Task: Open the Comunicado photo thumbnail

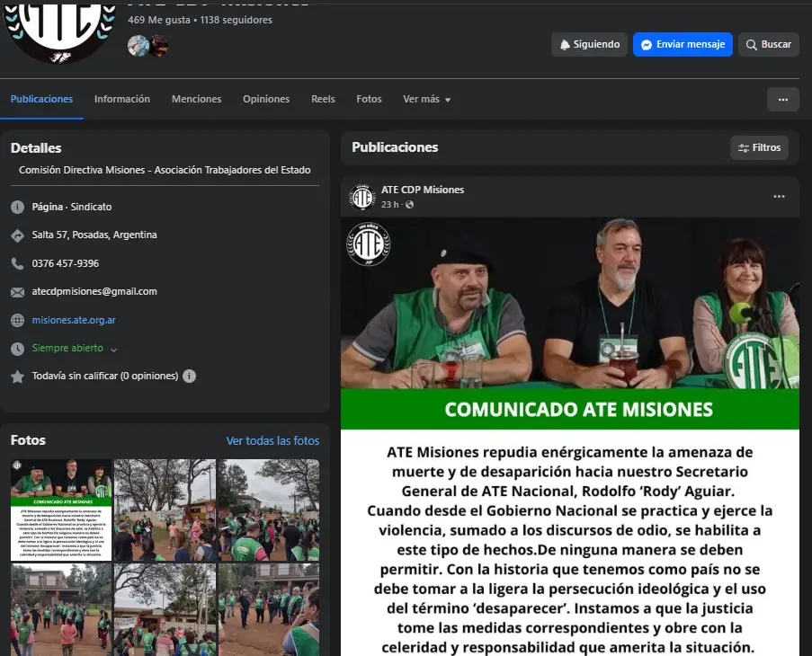Action: (x=61, y=510)
